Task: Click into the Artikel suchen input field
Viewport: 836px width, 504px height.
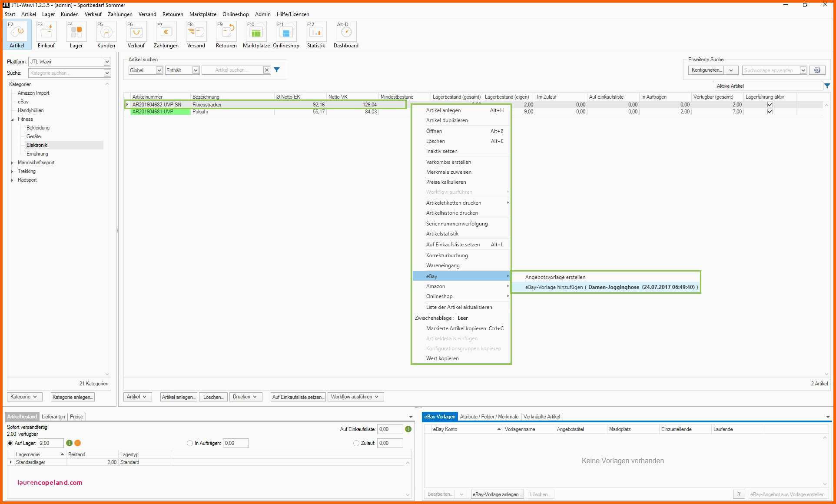Action: click(x=232, y=70)
